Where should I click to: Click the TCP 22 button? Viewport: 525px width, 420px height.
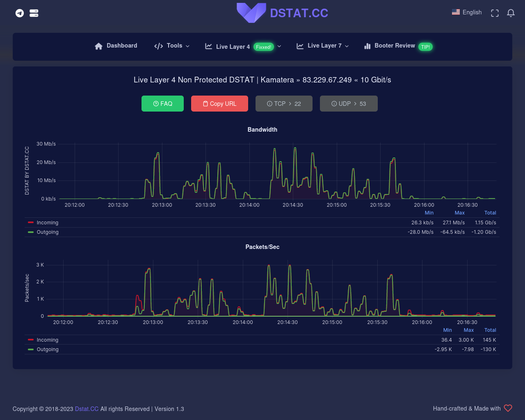click(x=284, y=103)
